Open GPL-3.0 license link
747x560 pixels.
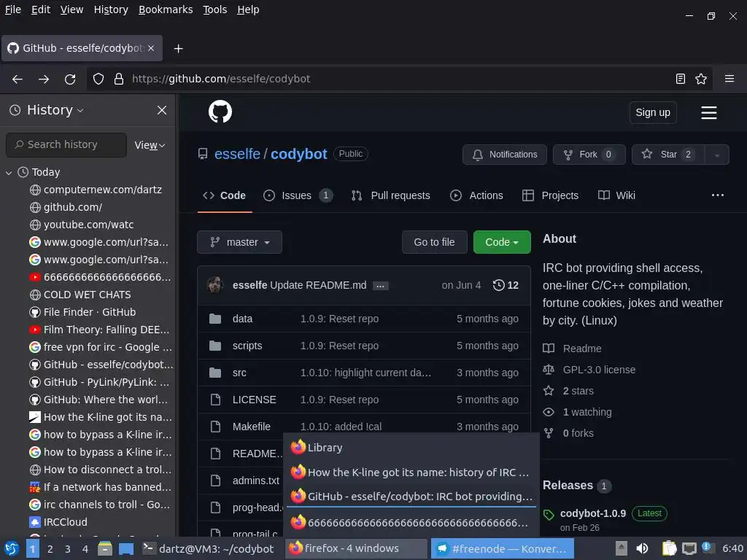click(599, 370)
